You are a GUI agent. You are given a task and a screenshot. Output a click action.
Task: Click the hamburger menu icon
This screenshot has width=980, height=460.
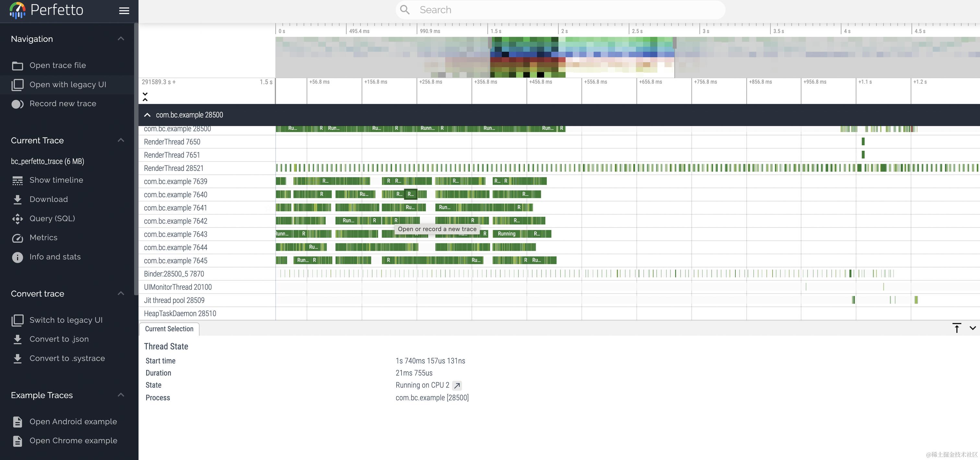point(124,11)
